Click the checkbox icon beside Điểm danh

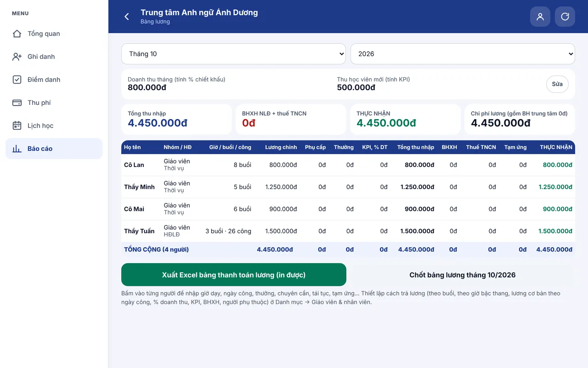click(x=17, y=80)
